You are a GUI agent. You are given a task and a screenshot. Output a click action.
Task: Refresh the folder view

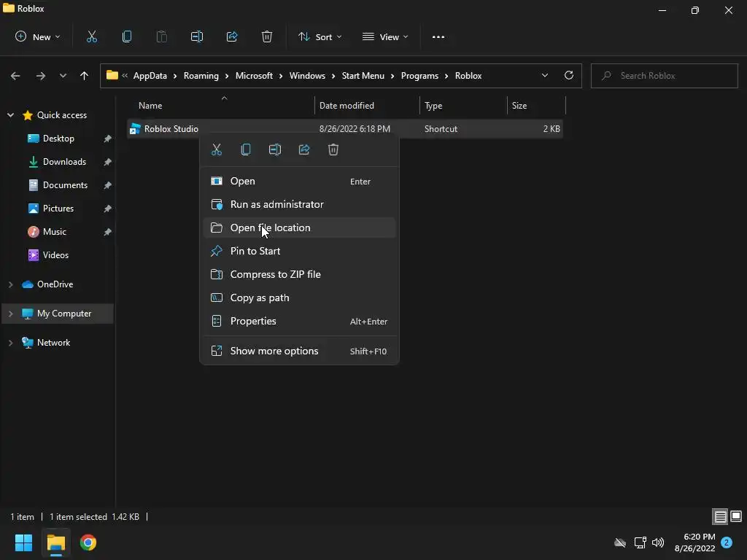click(569, 75)
